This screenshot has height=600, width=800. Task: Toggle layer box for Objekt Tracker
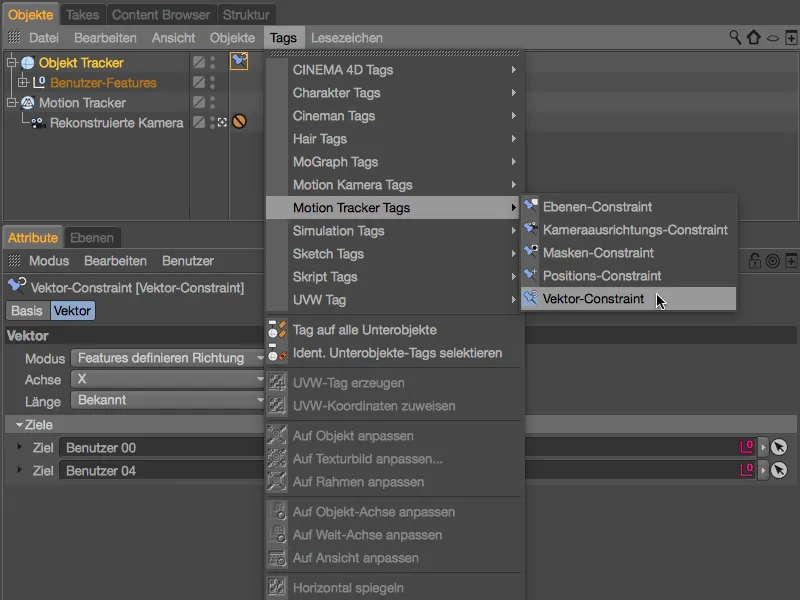coord(199,62)
